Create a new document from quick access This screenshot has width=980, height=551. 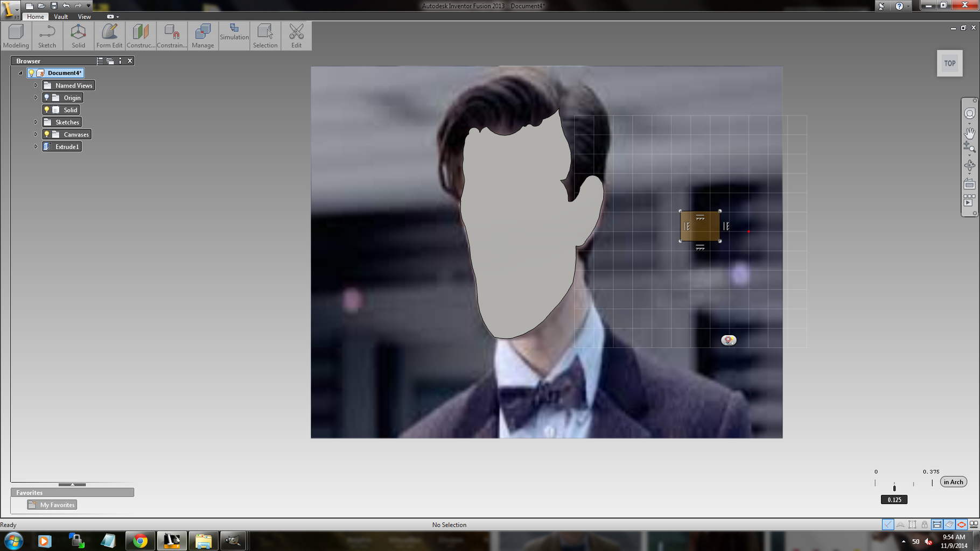tap(30, 6)
